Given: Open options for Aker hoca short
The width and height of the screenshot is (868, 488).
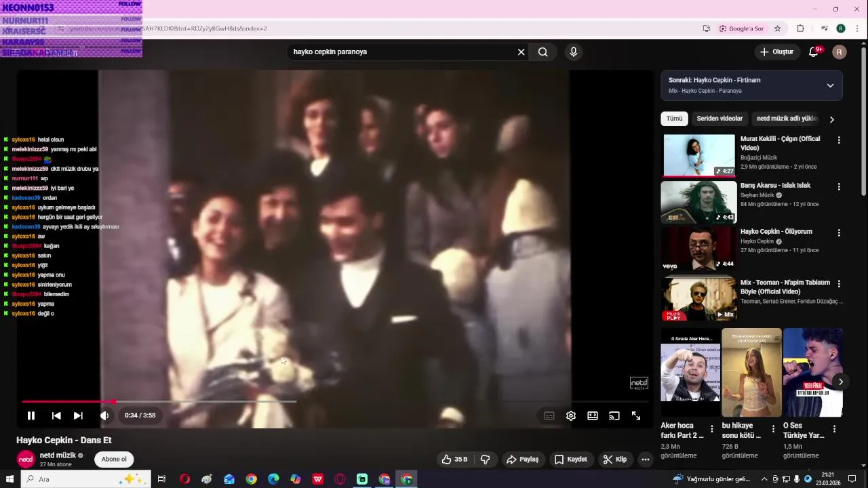Looking at the screenshot, I should click(711, 429).
